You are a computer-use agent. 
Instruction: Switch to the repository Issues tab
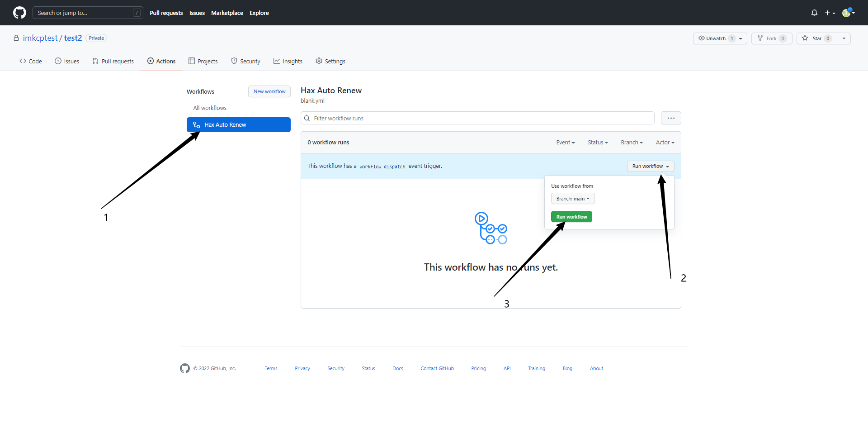(x=67, y=61)
